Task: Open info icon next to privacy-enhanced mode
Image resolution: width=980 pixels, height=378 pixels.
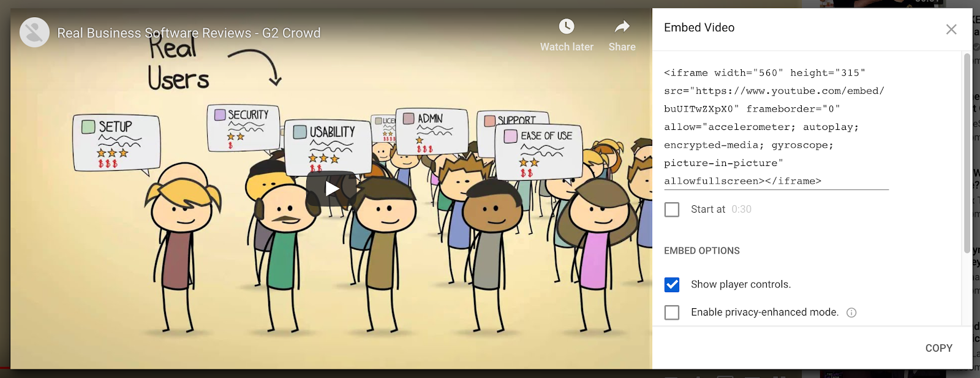Action: click(x=851, y=312)
